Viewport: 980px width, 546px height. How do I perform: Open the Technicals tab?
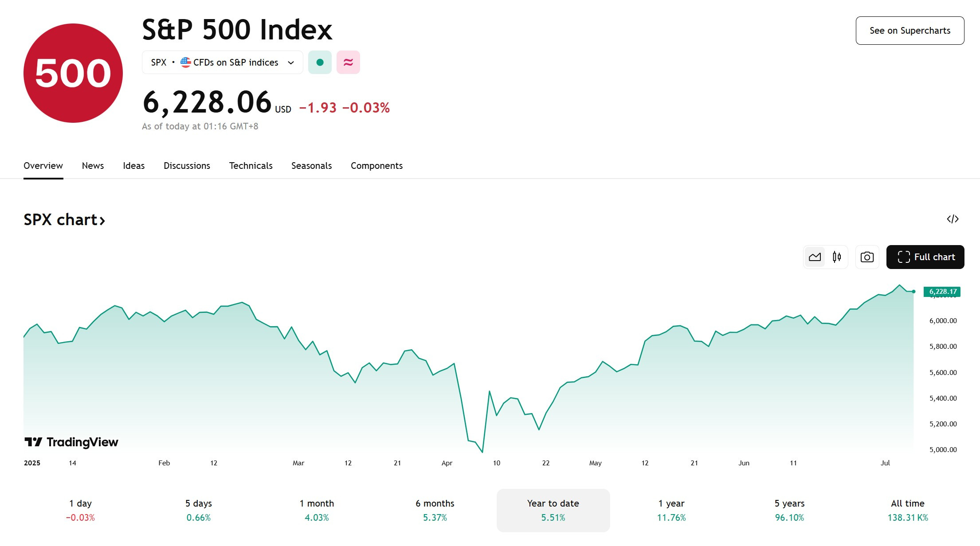click(x=251, y=166)
